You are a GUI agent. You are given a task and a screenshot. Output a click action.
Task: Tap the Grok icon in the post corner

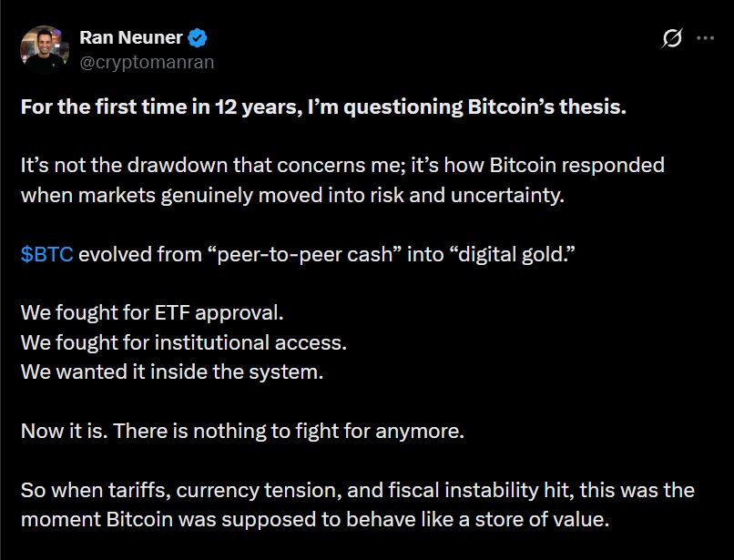670,37
